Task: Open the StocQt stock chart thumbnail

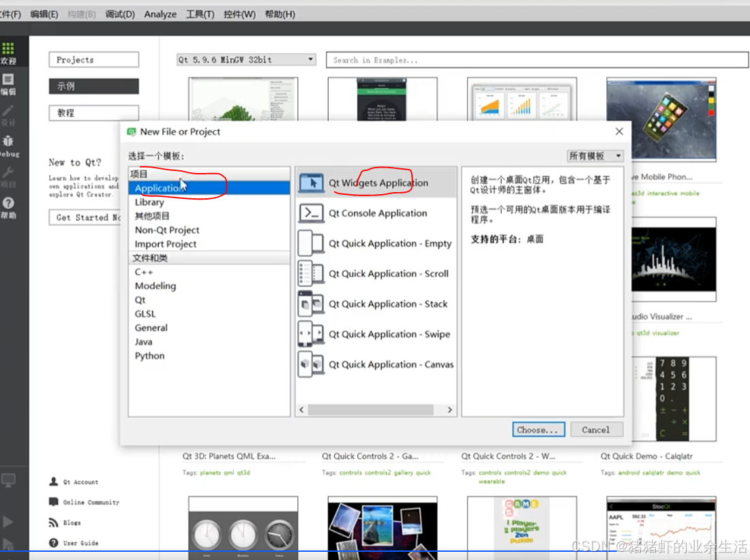Action: (x=661, y=527)
